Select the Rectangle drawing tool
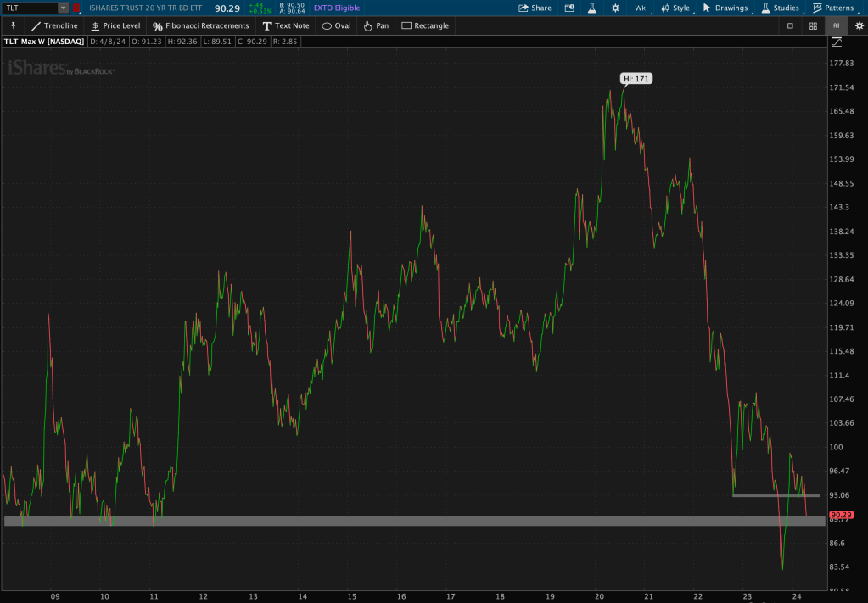The width and height of the screenshot is (868, 603). [x=425, y=25]
